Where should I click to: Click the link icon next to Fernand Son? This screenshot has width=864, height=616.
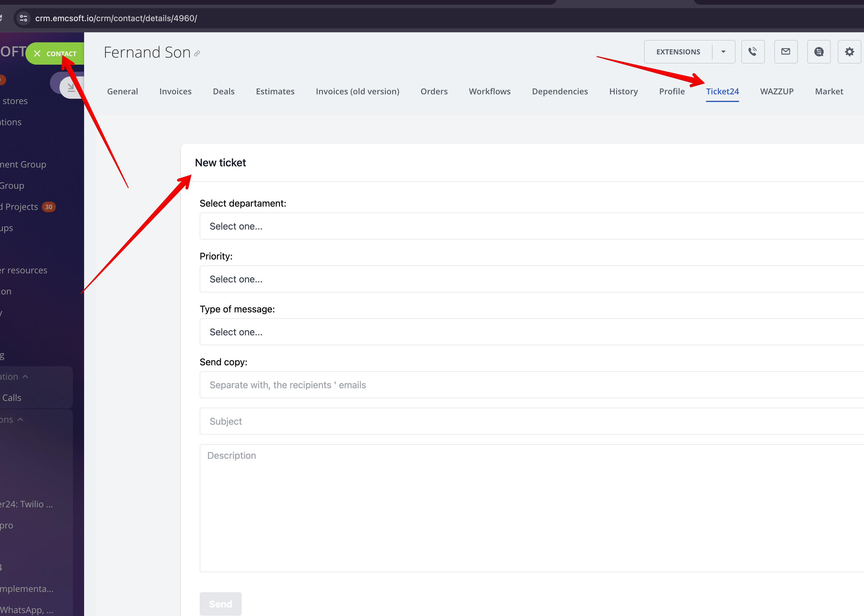[197, 54]
